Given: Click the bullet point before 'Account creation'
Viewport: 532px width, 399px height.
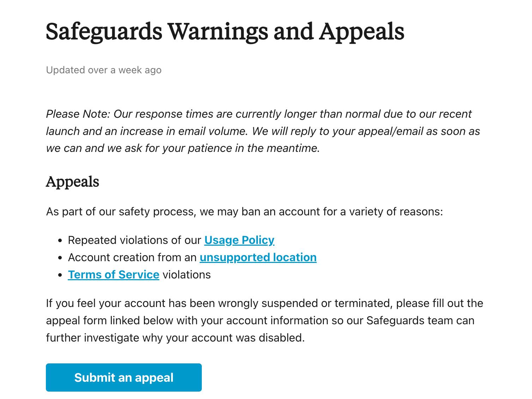Looking at the screenshot, I should click(x=60, y=258).
